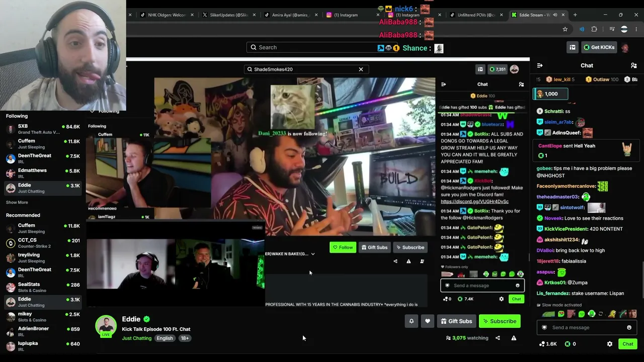The image size is (644, 362).
Task: Open SXB in the Following sidebar list
Action: pos(43,129)
